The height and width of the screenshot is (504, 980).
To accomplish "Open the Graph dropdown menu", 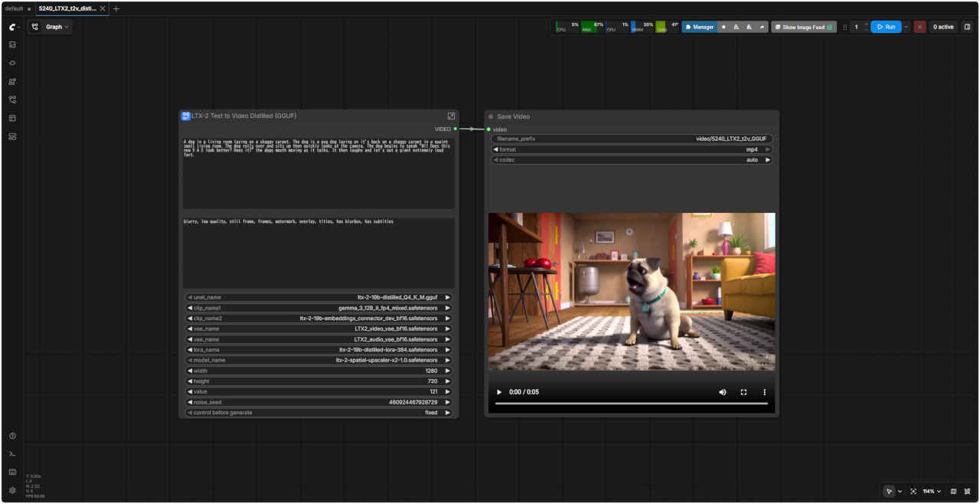I will point(57,27).
